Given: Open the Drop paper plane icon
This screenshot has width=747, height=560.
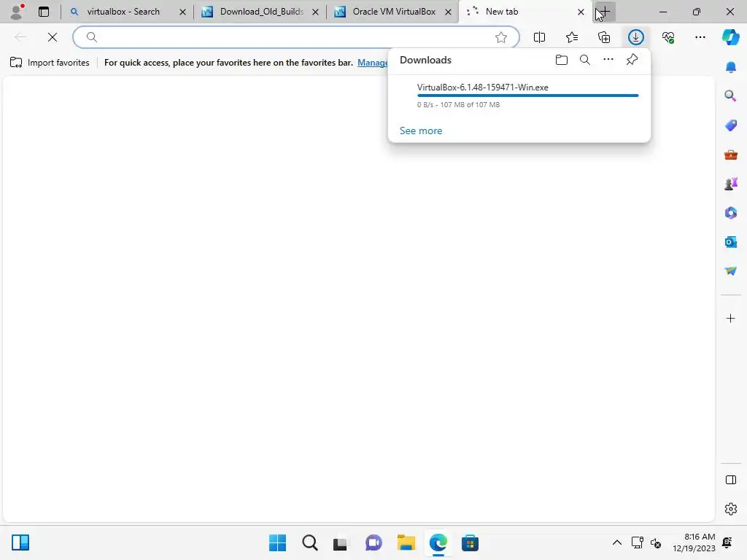Looking at the screenshot, I should (x=730, y=271).
